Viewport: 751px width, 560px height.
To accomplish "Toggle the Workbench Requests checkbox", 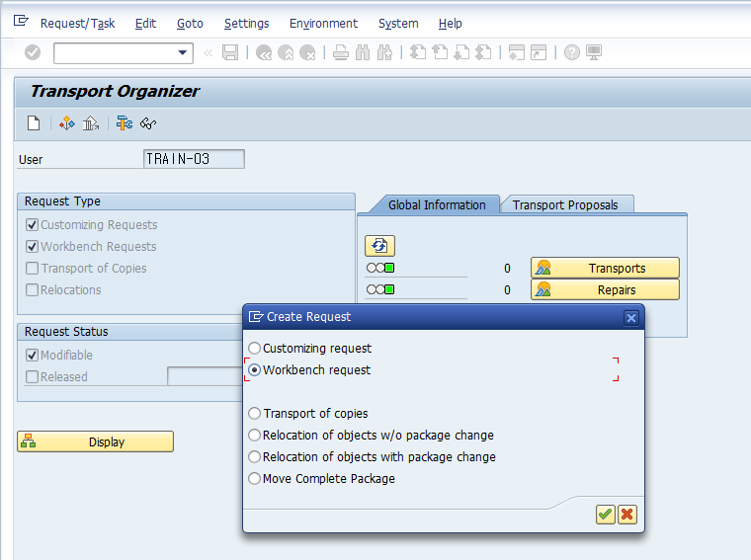I will pyautogui.click(x=32, y=247).
